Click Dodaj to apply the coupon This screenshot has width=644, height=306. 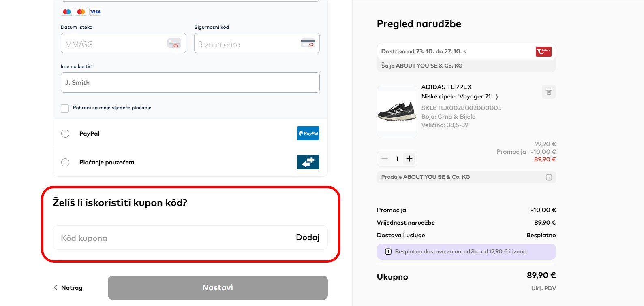(308, 238)
